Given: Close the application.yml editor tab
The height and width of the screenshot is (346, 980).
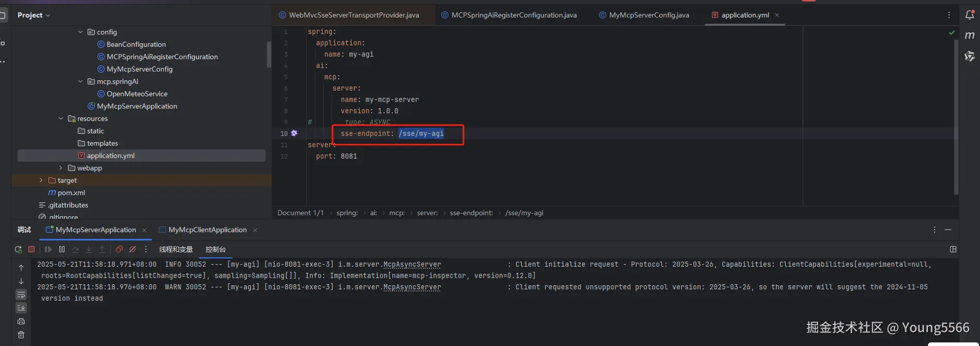Looking at the screenshot, I should (777, 15).
